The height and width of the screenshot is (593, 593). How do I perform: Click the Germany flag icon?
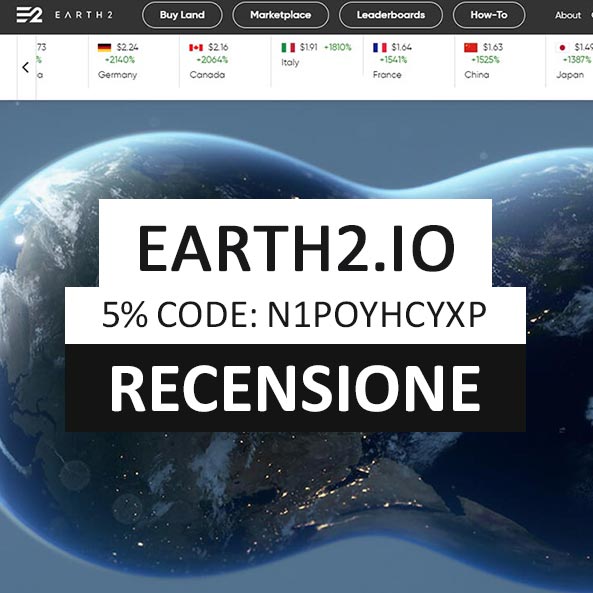click(x=104, y=48)
